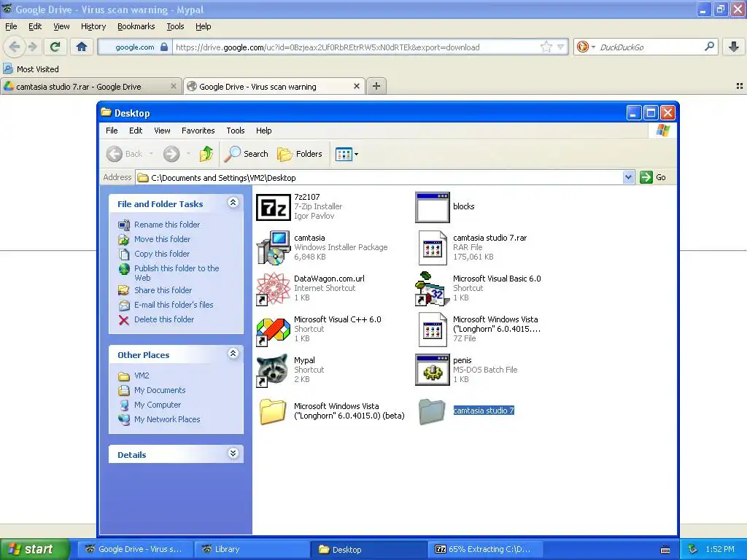747x560 pixels.
Task: Click Rename this folder link
Action: (167, 225)
